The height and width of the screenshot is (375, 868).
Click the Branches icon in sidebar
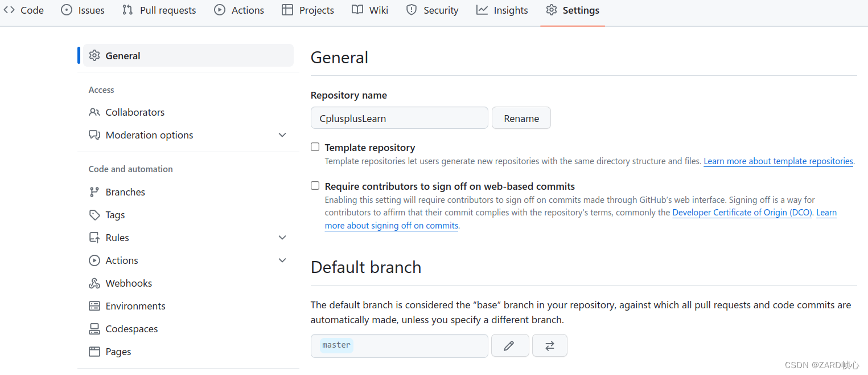tap(94, 192)
